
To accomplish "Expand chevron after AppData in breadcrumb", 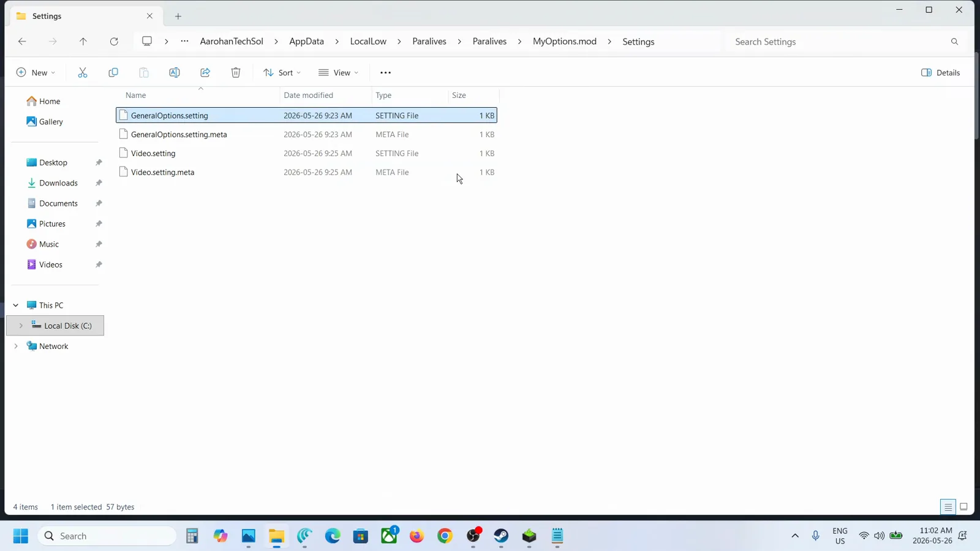I will point(337,42).
